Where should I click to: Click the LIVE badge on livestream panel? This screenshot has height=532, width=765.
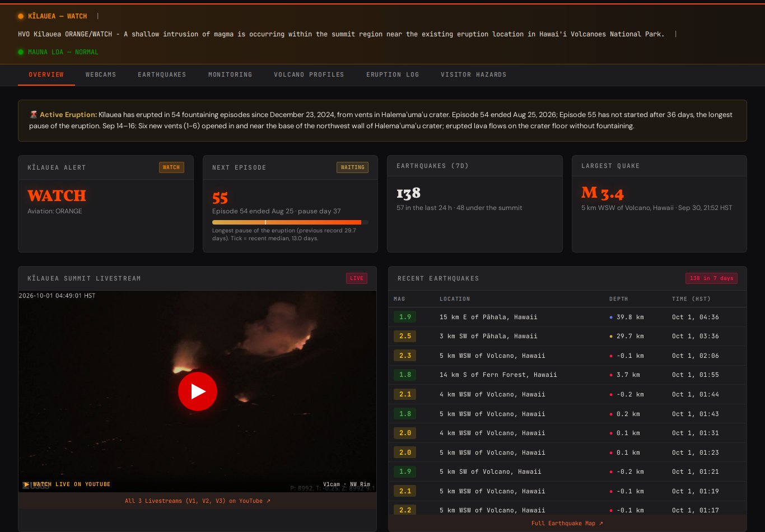[x=357, y=278]
